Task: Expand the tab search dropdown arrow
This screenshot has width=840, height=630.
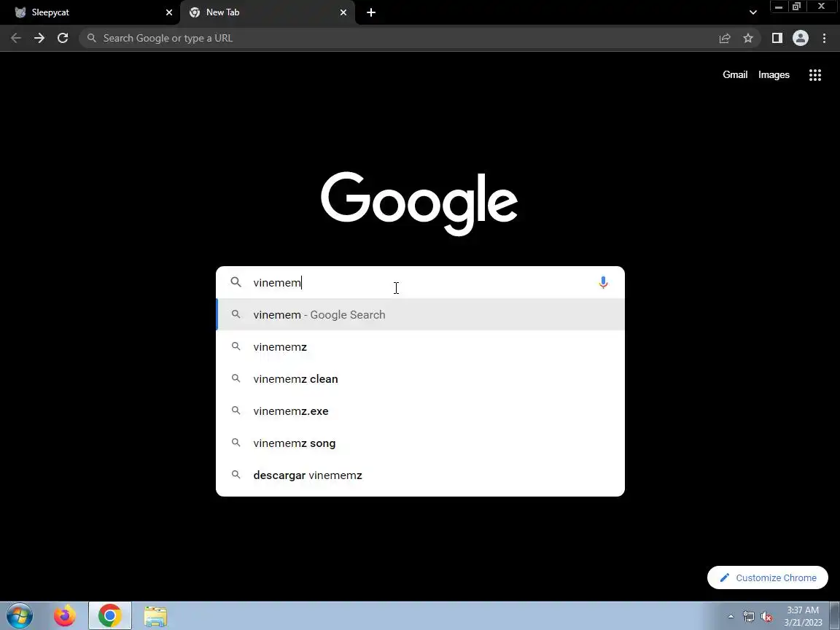Action: 752,12
